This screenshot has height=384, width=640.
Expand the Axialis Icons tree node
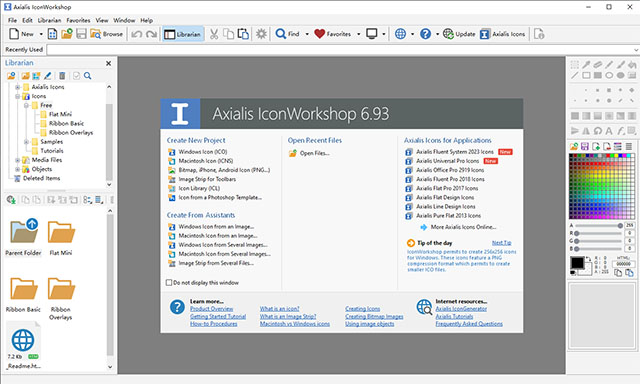click(18, 87)
